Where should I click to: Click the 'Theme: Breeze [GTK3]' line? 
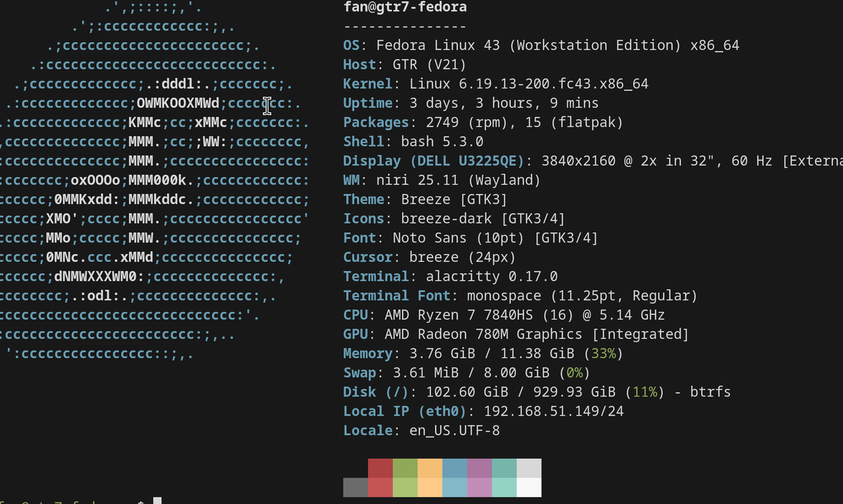(x=426, y=200)
